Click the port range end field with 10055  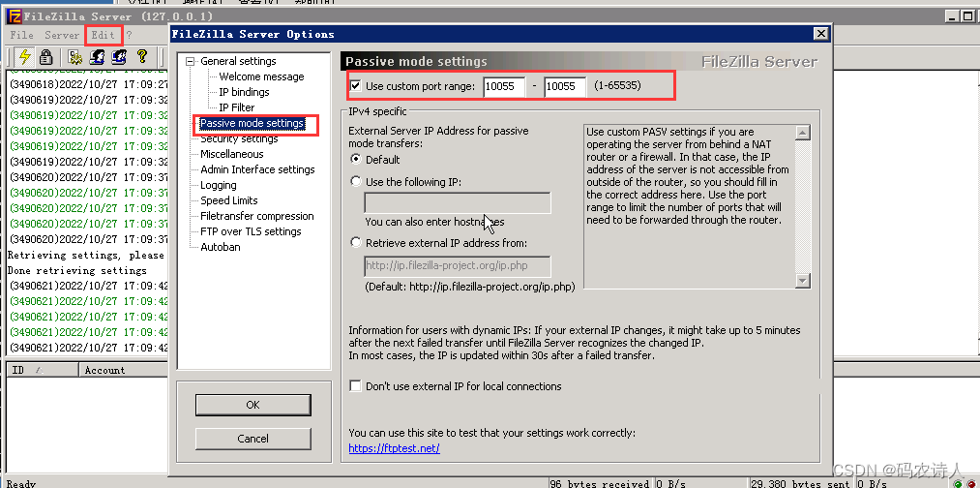point(565,86)
